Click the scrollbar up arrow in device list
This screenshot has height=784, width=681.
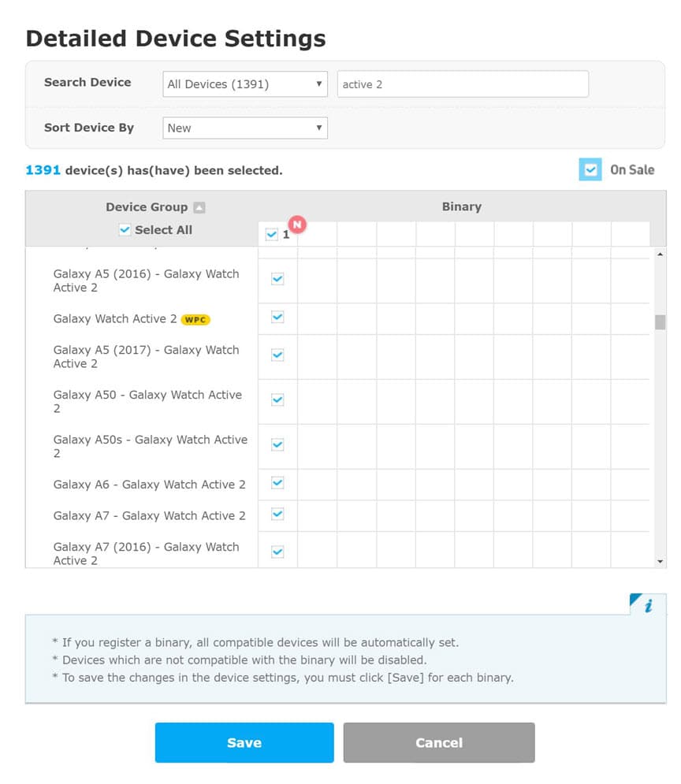tap(660, 255)
